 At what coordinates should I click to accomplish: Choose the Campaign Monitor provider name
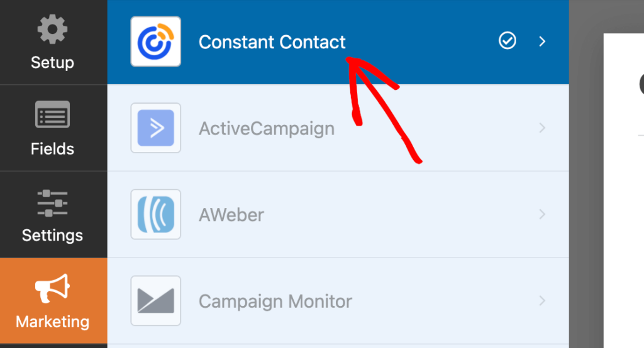[x=275, y=302]
